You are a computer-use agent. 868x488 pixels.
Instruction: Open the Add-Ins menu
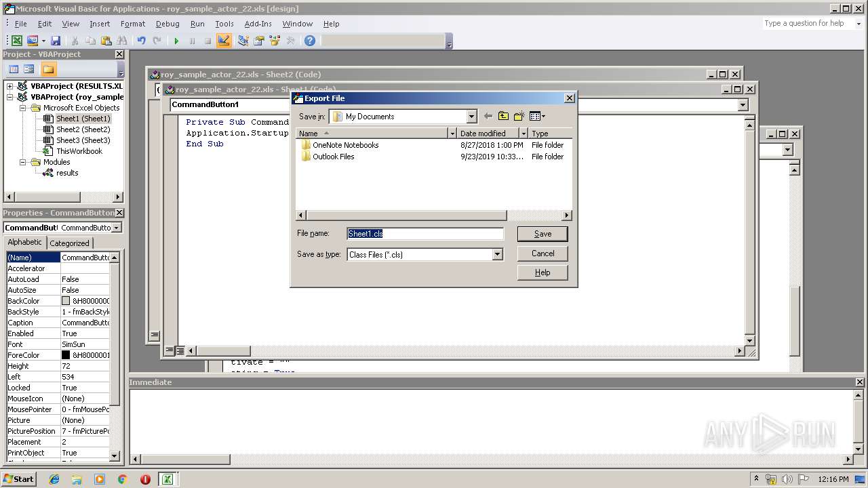258,24
